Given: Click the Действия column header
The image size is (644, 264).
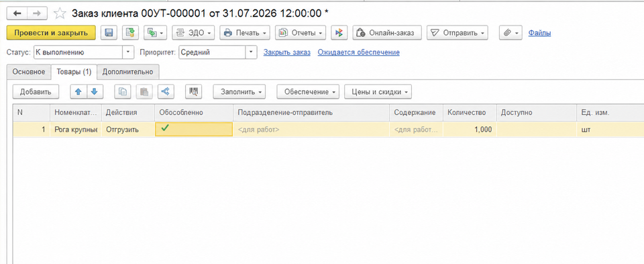Looking at the screenshot, I should click(x=127, y=112).
